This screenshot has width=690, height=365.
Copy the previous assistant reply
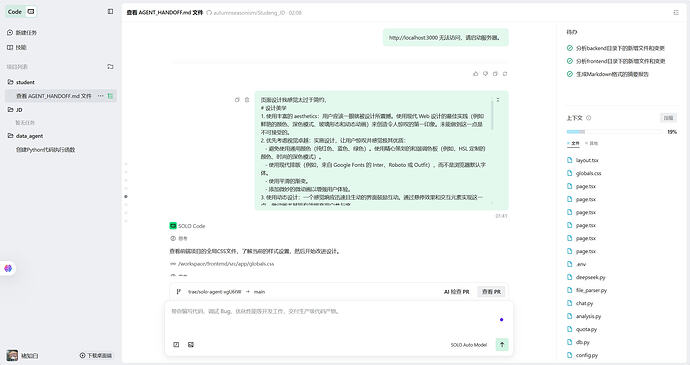click(x=495, y=74)
